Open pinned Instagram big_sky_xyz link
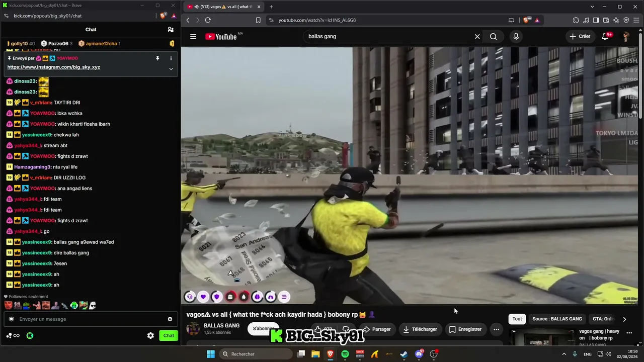 pos(54,67)
